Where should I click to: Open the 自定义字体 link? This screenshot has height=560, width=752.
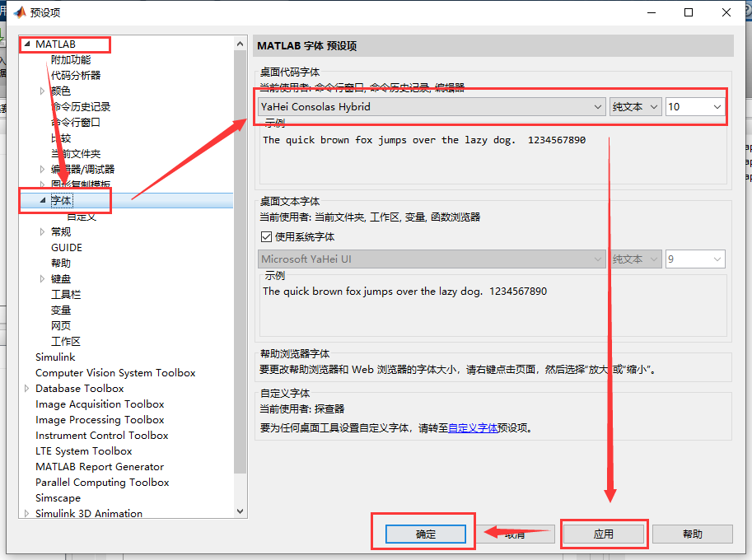click(473, 428)
